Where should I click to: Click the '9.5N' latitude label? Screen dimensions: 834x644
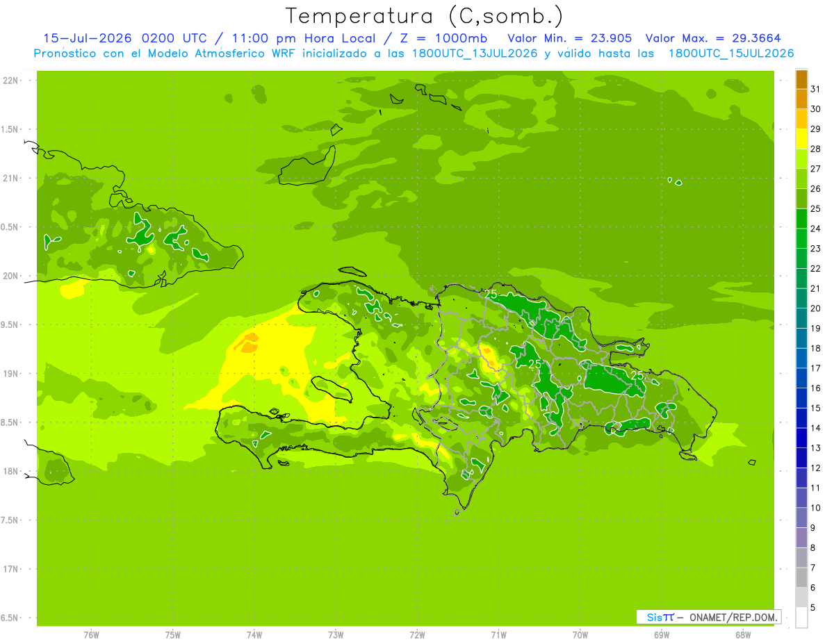click(9, 325)
